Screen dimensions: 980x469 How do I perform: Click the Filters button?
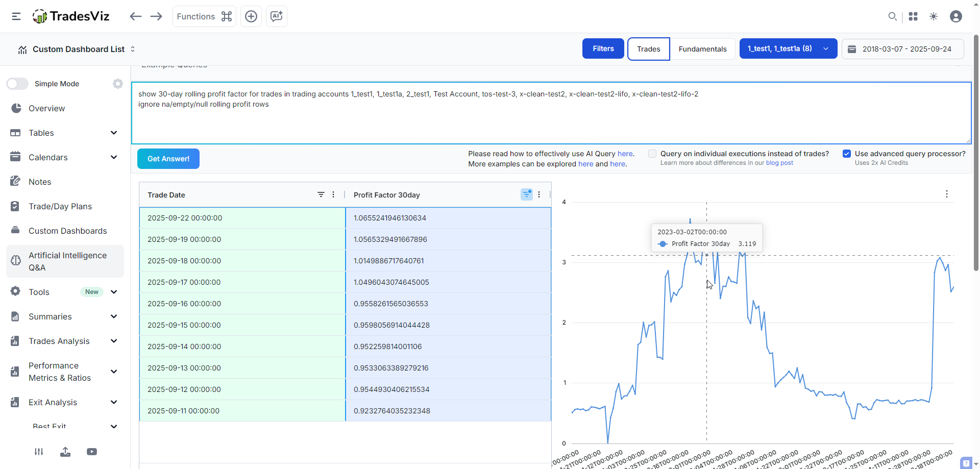point(603,48)
